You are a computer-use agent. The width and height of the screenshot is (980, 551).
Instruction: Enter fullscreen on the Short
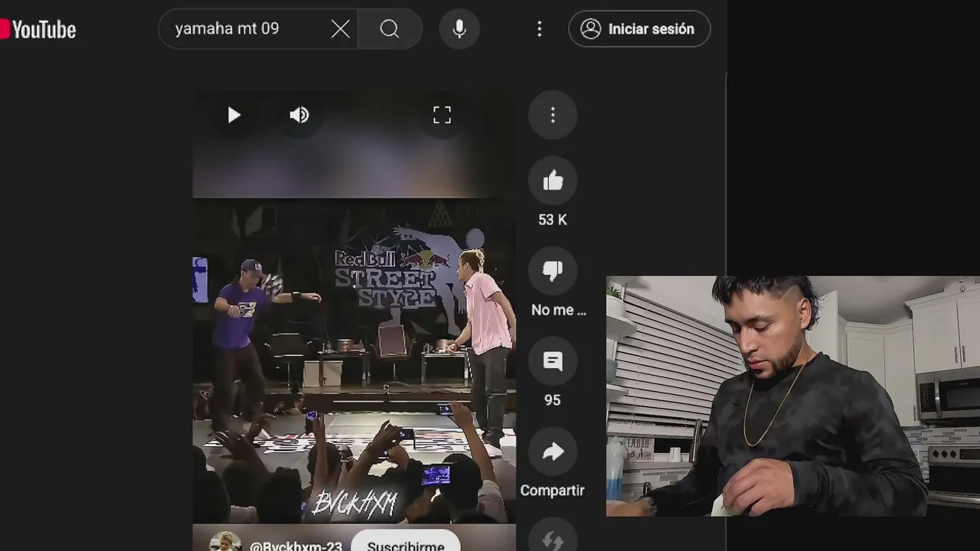tap(442, 116)
